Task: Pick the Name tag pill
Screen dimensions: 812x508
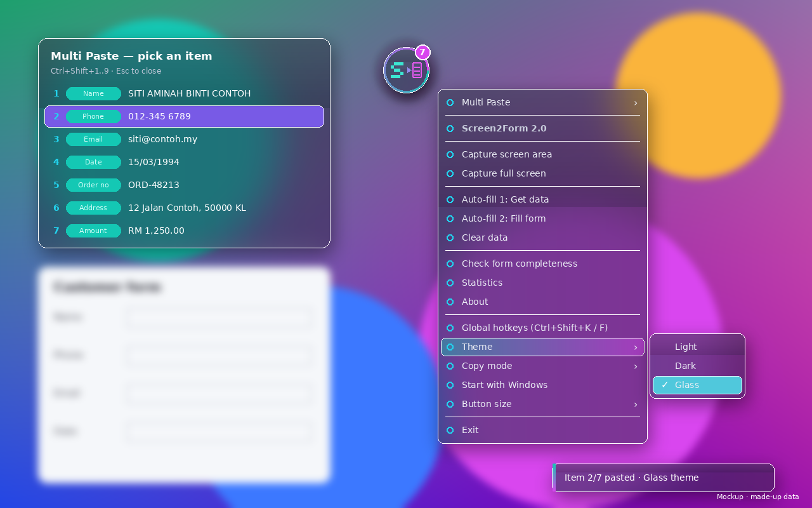Action: [x=93, y=93]
